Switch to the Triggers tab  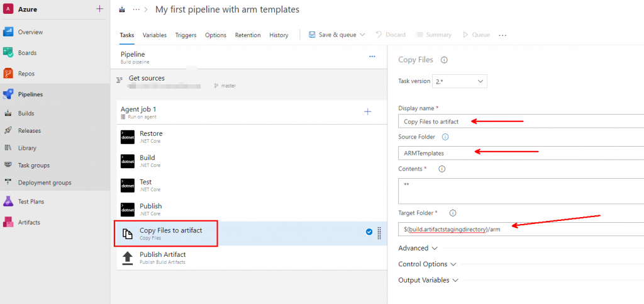pos(186,35)
